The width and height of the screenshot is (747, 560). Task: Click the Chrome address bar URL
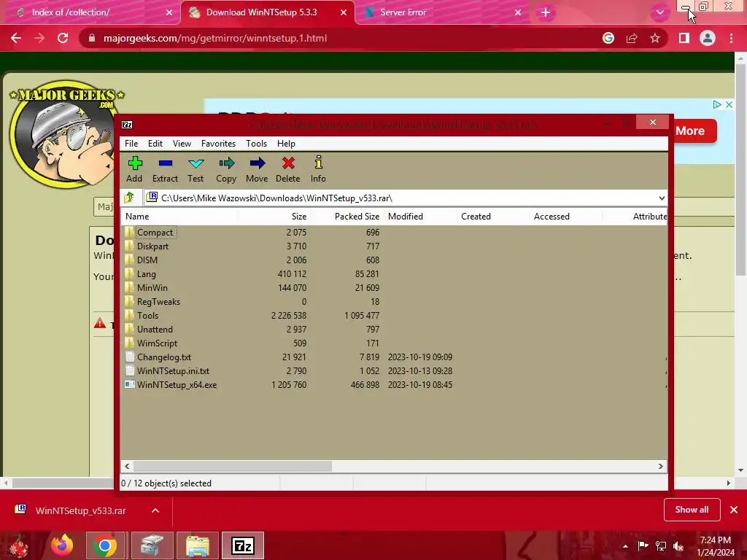click(215, 38)
